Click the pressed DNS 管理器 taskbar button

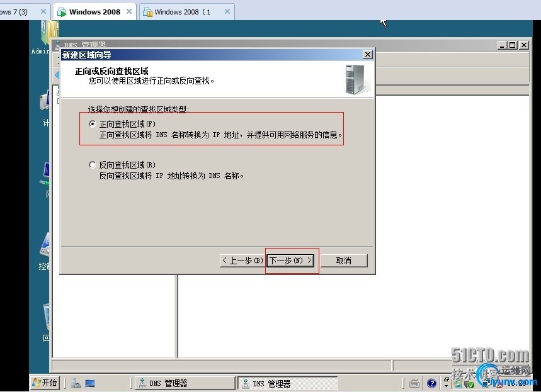[x=288, y=383]
